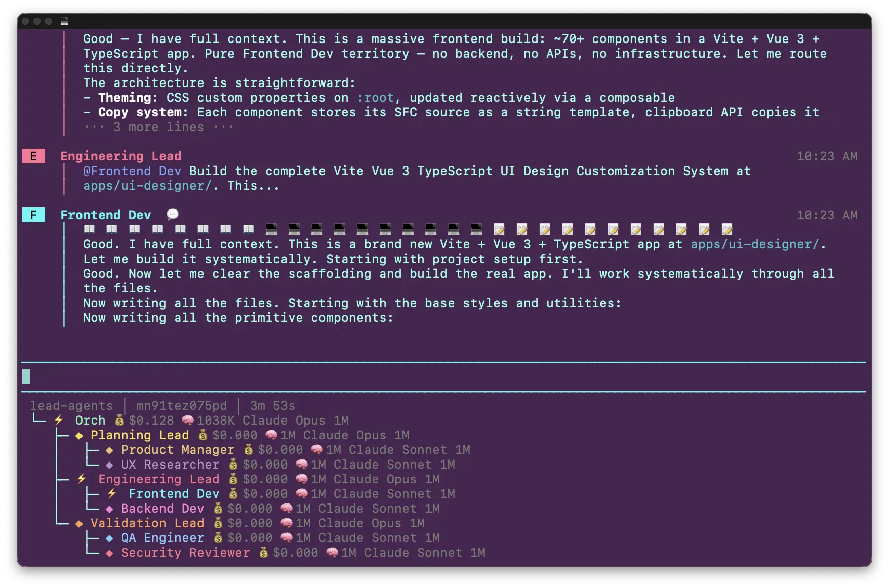Click the Frontend Dev speech bubble icon
The image size is (889, 588).
172,214
